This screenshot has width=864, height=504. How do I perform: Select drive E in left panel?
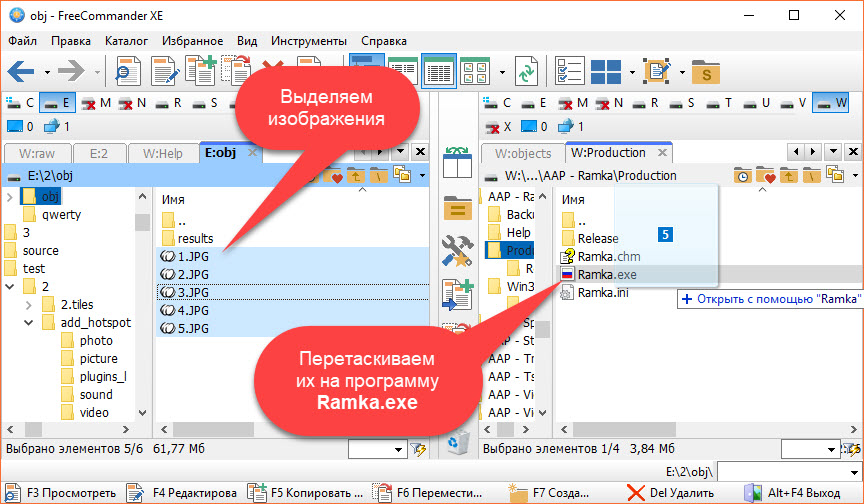click(x=57, y=103)
